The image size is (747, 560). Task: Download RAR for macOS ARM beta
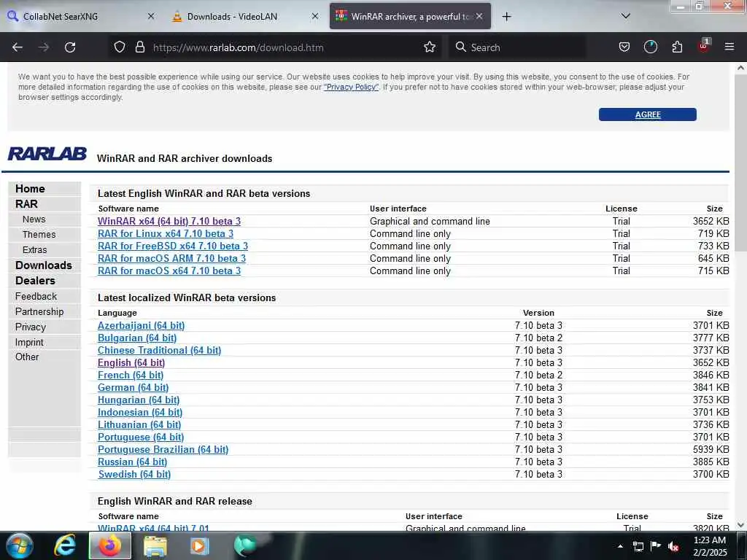171,259
